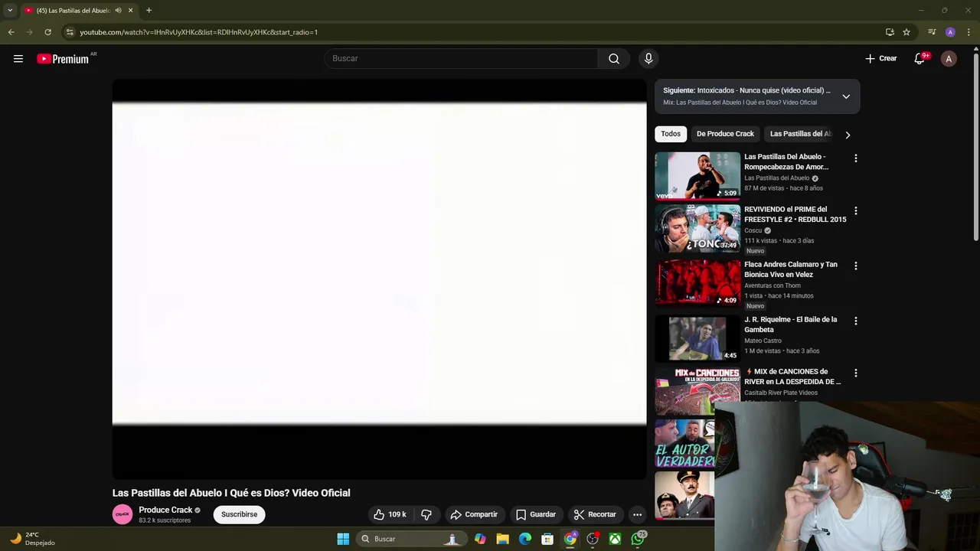Subscribe with the Suscribirse button
This screenshot has height=551, width=980.
[x=240, y=514]
